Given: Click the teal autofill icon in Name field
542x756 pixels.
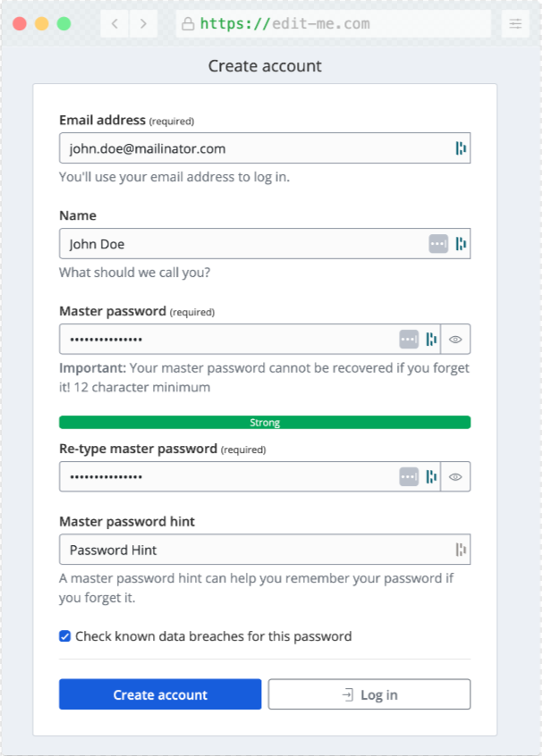Looking at the screenshot, I should coord(461,243).
